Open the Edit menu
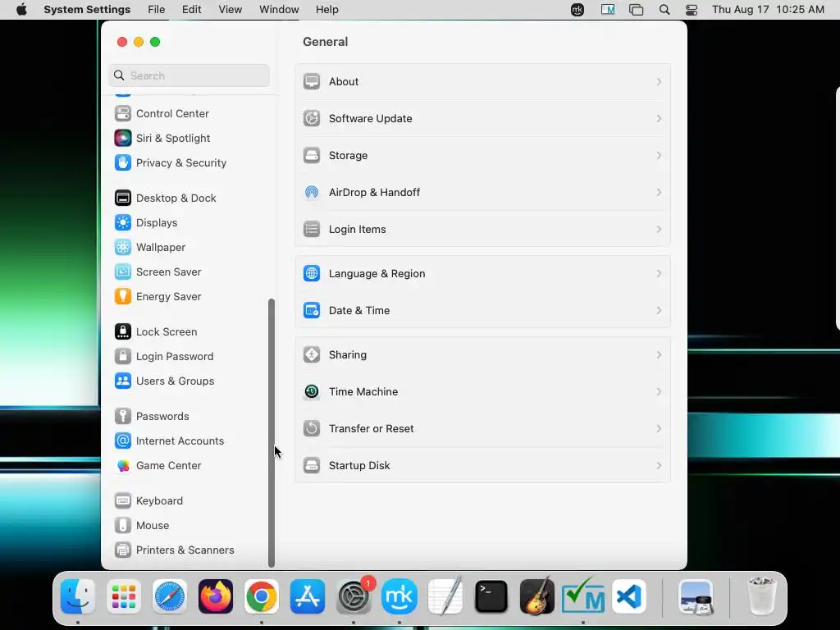This screenshot has width=840, height=630. tap(191, 10)
